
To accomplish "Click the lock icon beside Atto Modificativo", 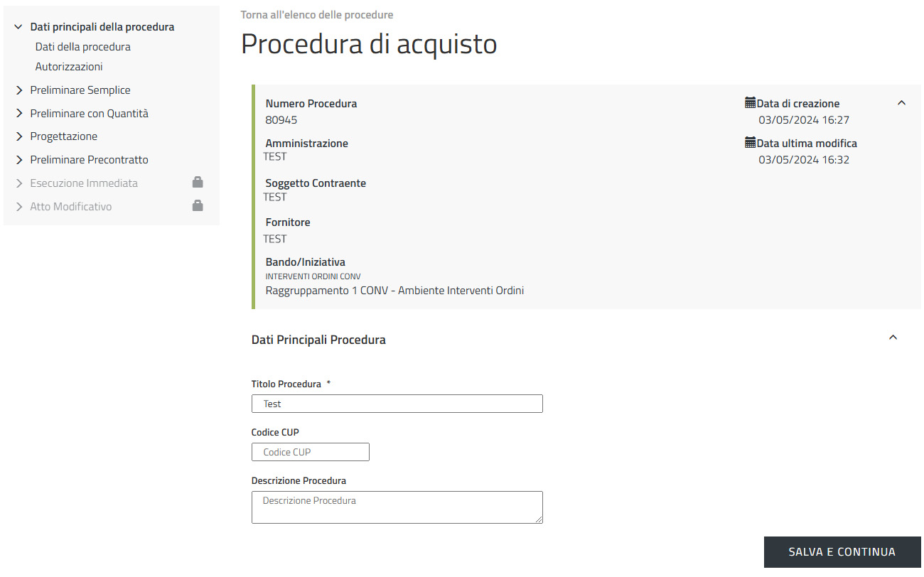I will (x=198, y=206).
